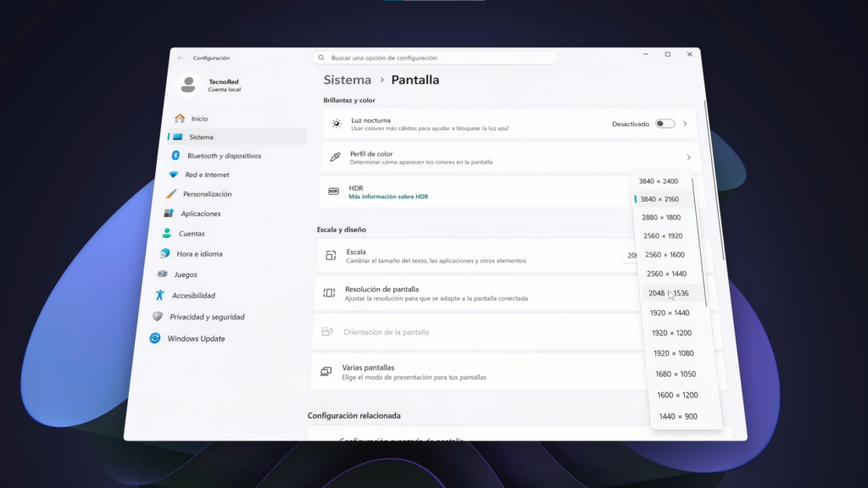Click the Accesibilidad figure icon
Screen dimensions: 868x488
pos(160,296)
